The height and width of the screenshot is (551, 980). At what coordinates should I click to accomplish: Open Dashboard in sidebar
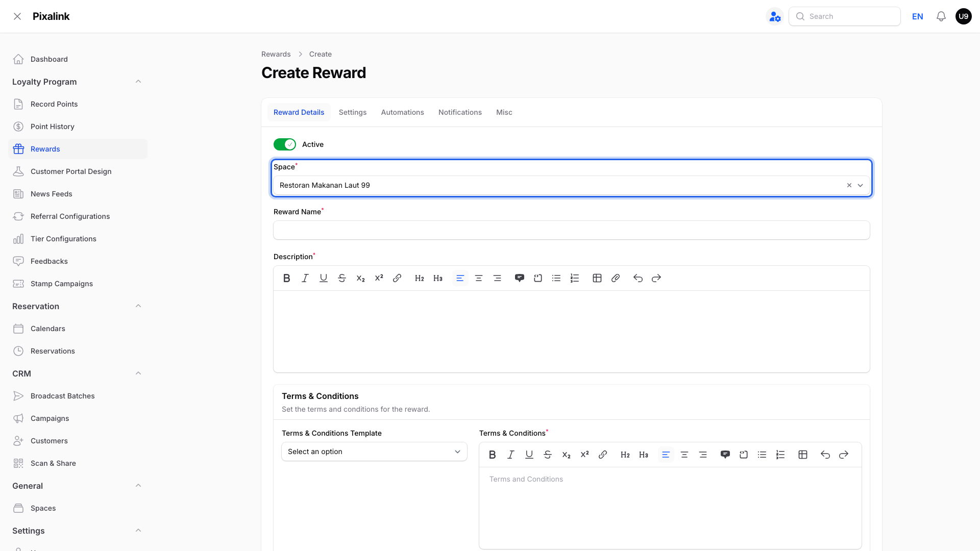[x=78, y=59]
